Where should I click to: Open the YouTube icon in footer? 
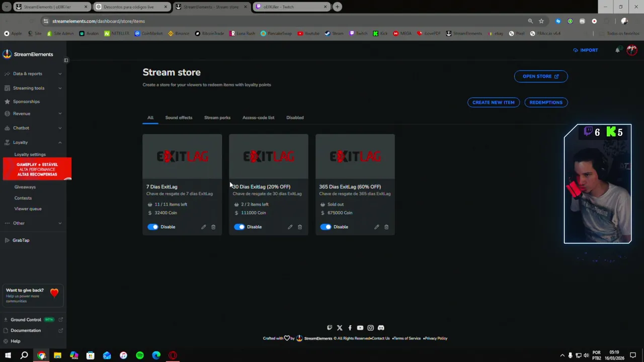tap(360, 328)
